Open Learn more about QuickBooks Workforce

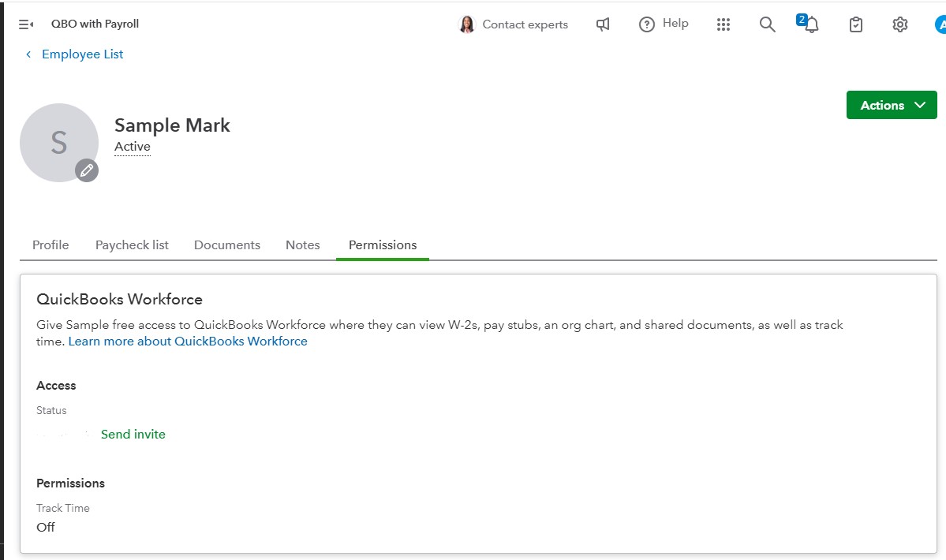[188, 341]
